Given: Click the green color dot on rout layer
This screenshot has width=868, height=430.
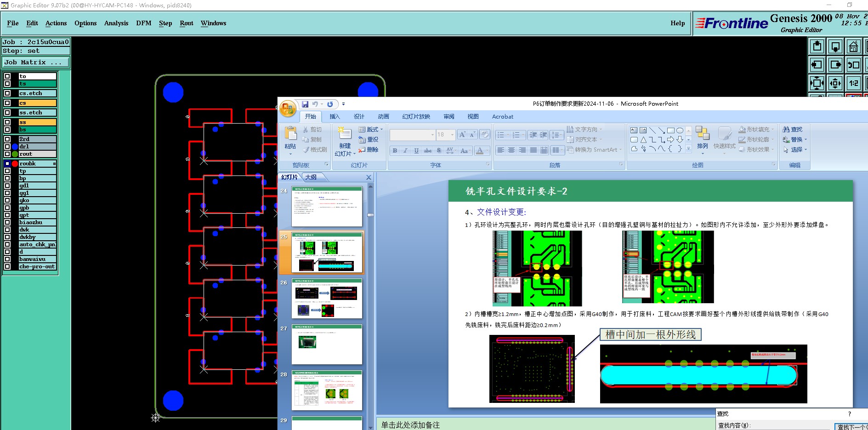Looking at the screenshot, I should tap(15, 154).
